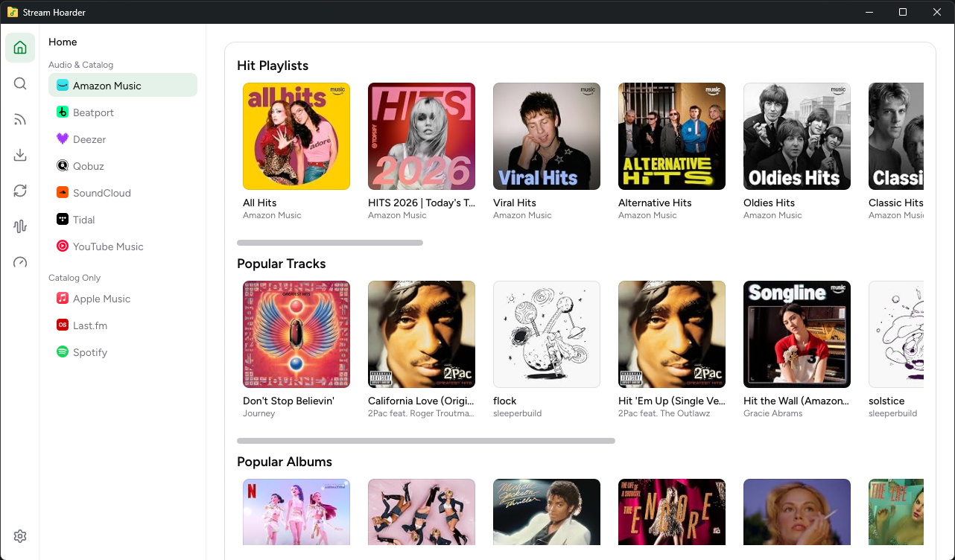Viewport: 955px width, 560px height.
Task: Click the "Oldies Hits" playlist title
Action: 770,203
